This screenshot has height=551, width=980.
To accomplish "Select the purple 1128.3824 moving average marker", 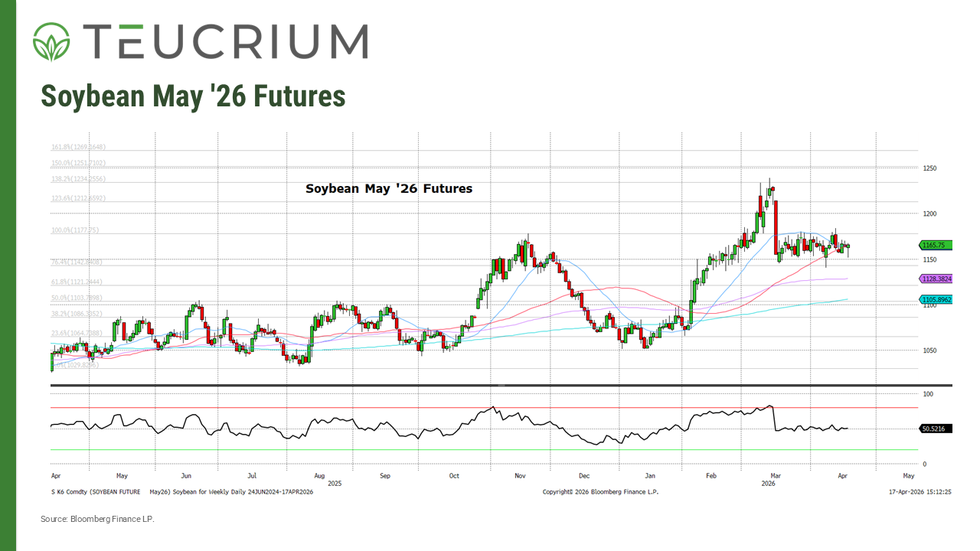I will tap(935, 279).
